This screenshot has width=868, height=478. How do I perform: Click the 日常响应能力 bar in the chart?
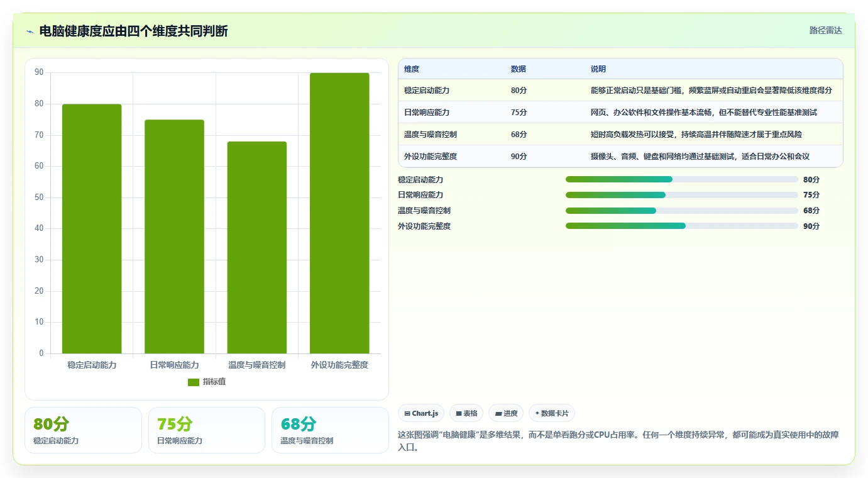tap(174, 236)
